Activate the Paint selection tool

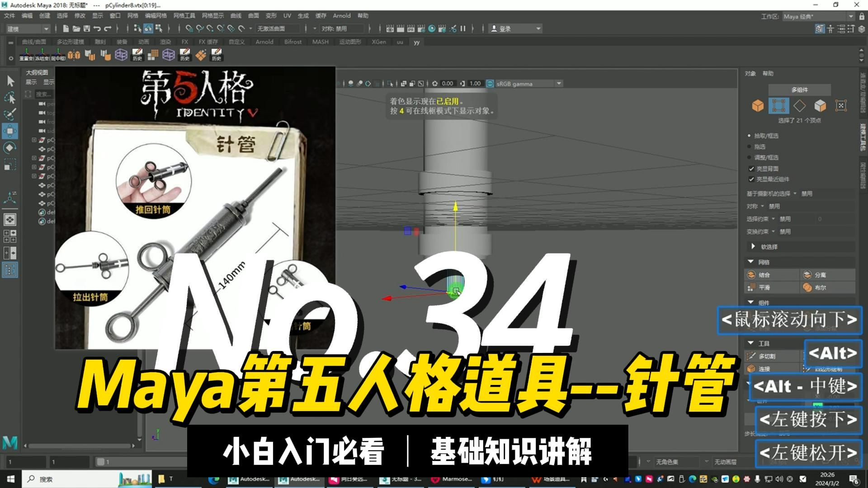pyautogui.click(x=10, y=114)
